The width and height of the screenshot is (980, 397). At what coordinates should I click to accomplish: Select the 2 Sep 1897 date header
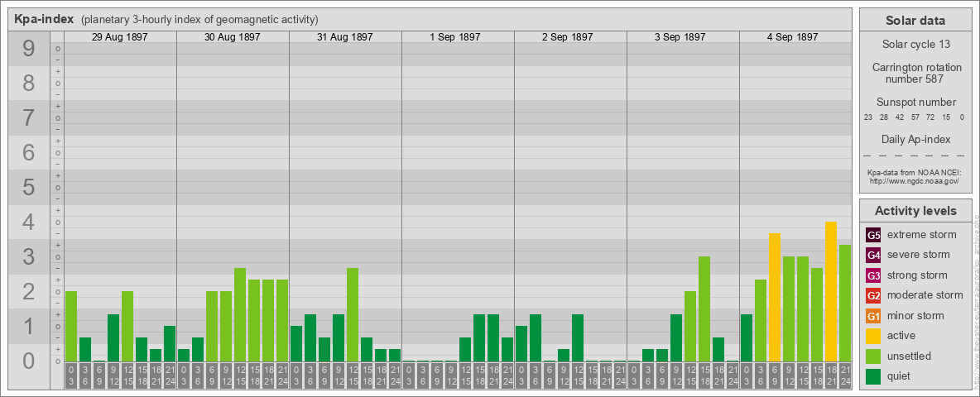568,37
